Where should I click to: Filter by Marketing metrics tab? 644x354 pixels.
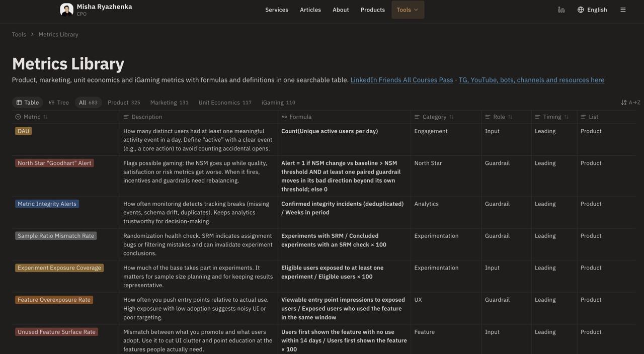pos(169,103)
